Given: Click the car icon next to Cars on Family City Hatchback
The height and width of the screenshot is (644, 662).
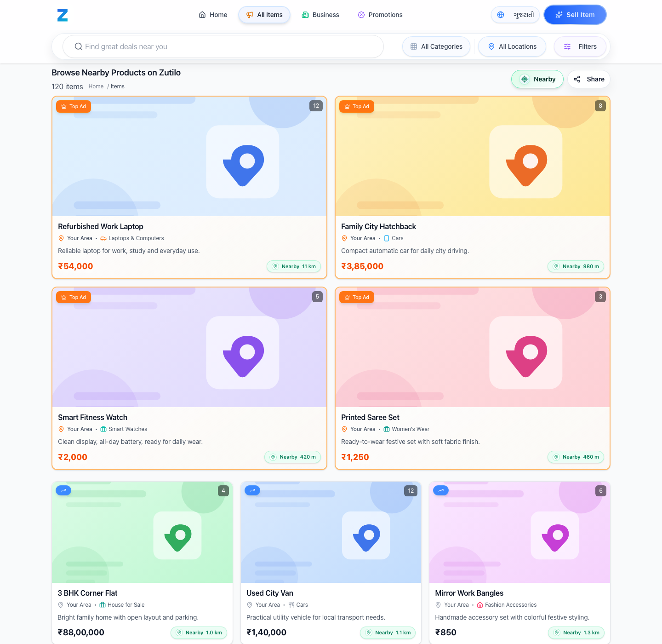Looking at the screenshot, I should pos(386,238).
